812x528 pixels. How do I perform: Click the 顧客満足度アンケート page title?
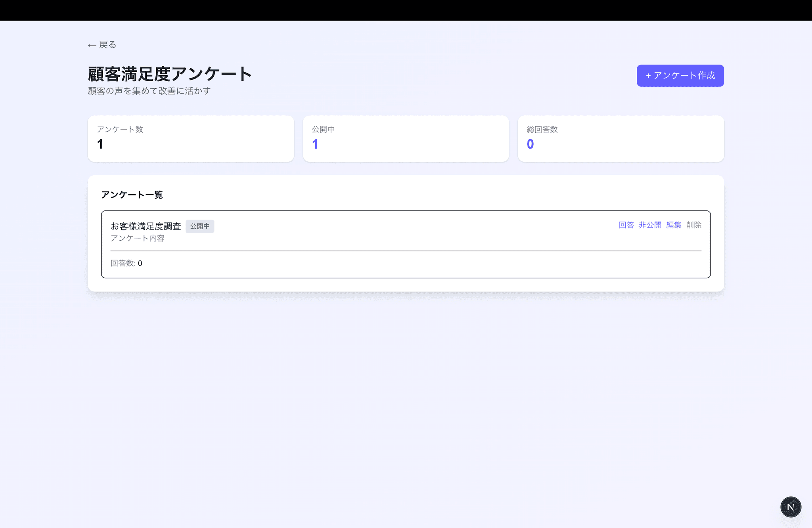point(169,73)
